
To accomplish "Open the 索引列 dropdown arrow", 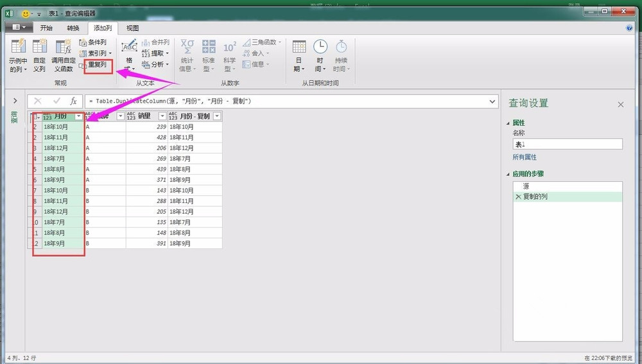I will 110,54.
